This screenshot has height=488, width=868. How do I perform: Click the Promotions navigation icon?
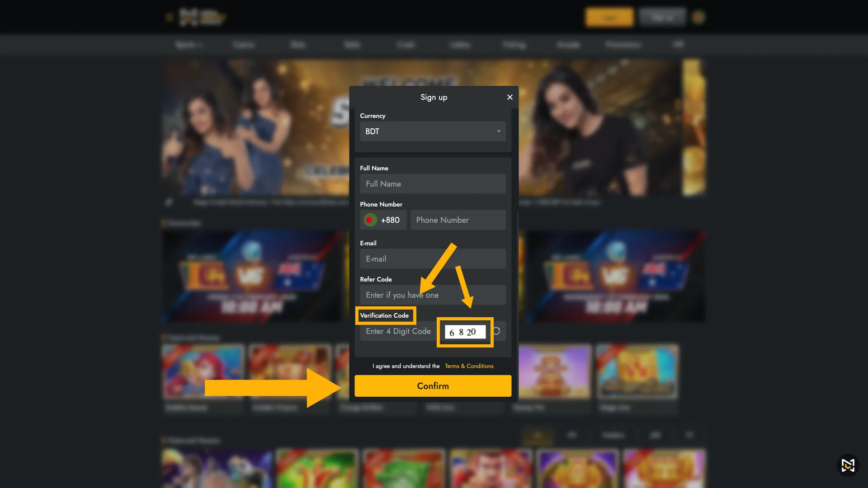pos(623,44)
